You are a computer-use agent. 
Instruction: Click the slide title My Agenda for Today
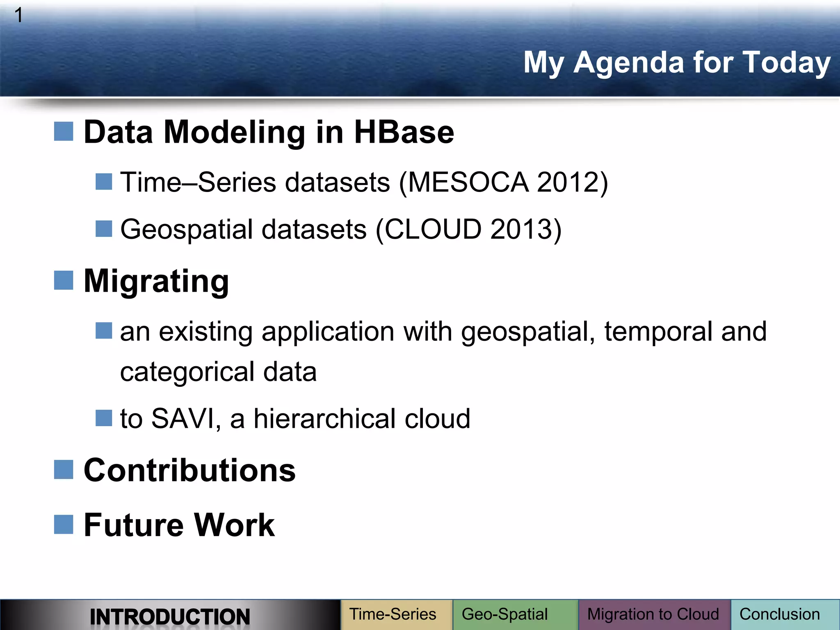(677, 63)
